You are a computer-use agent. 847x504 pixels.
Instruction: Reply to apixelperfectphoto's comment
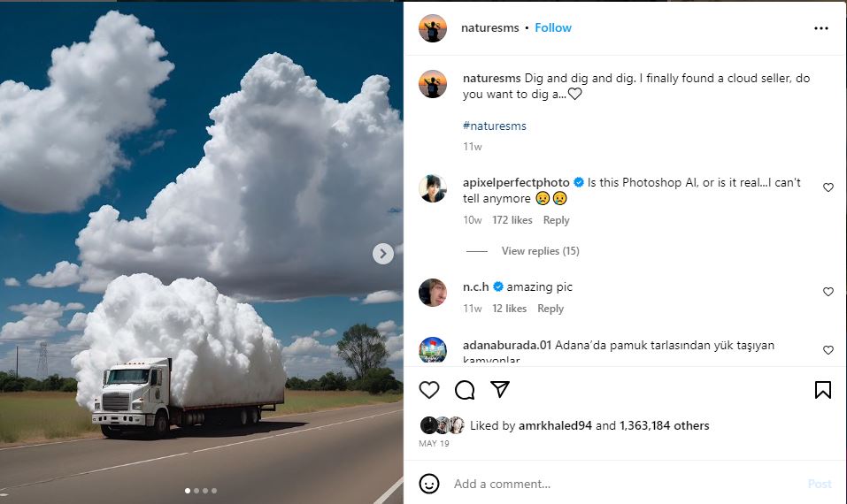click(557, 220)
